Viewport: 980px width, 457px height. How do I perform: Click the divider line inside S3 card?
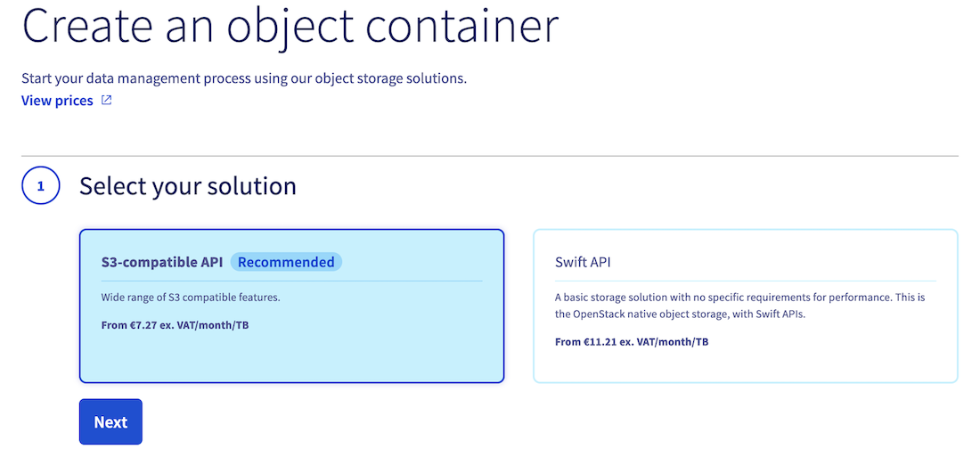pos(291,281)
